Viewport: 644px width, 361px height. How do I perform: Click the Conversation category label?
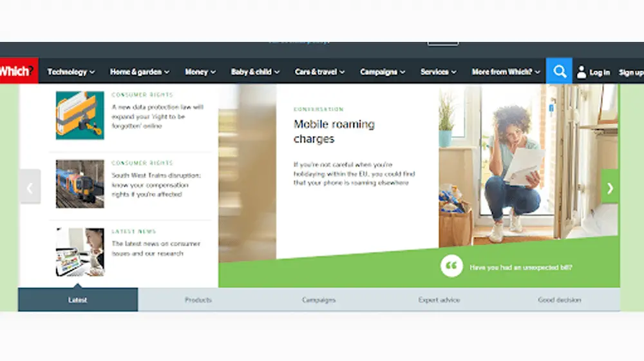pos(318,109)
